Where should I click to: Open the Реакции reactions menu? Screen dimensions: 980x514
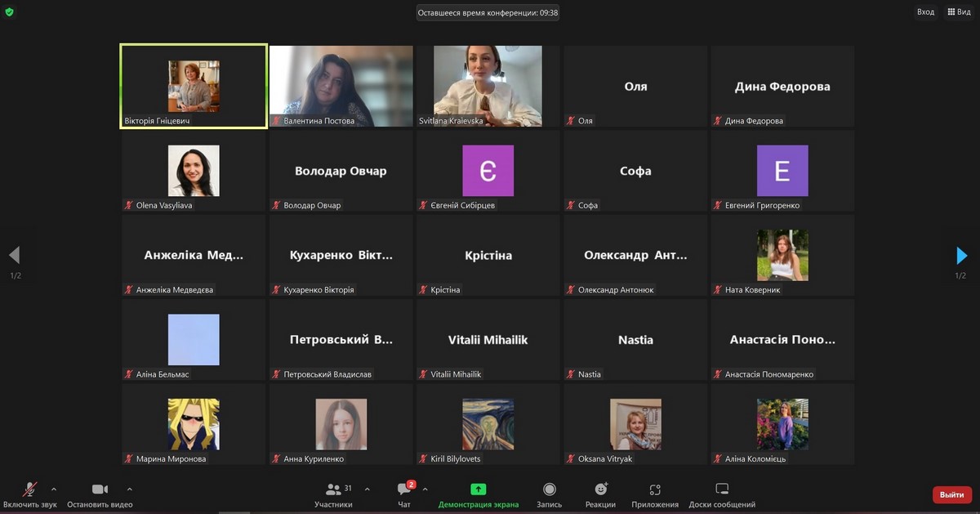coord(601,490)
